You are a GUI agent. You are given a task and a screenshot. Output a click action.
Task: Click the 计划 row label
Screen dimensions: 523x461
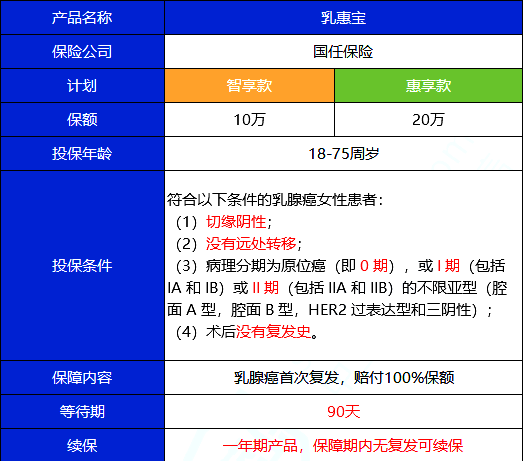point(82,85)
